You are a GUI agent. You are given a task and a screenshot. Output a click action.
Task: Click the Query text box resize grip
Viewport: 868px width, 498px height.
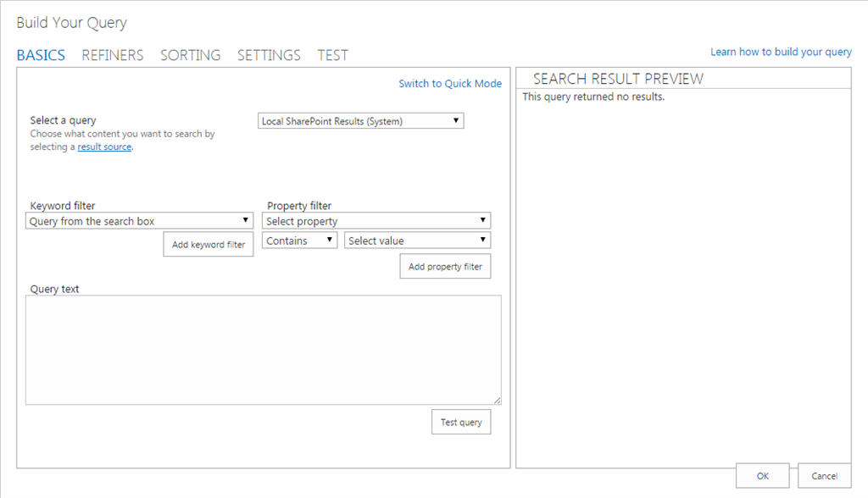pos(497,401)
